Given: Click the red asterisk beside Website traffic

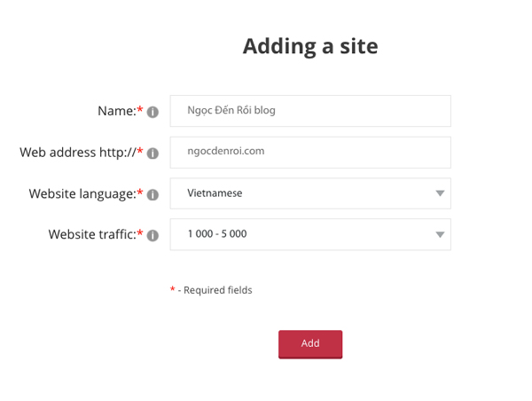Looking at the screenshot, I should [139, 234].
